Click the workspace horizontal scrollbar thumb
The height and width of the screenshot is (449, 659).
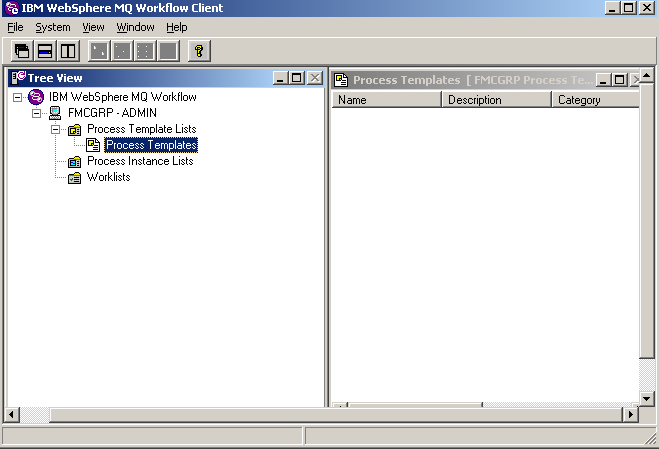click(x=336, y=415)
